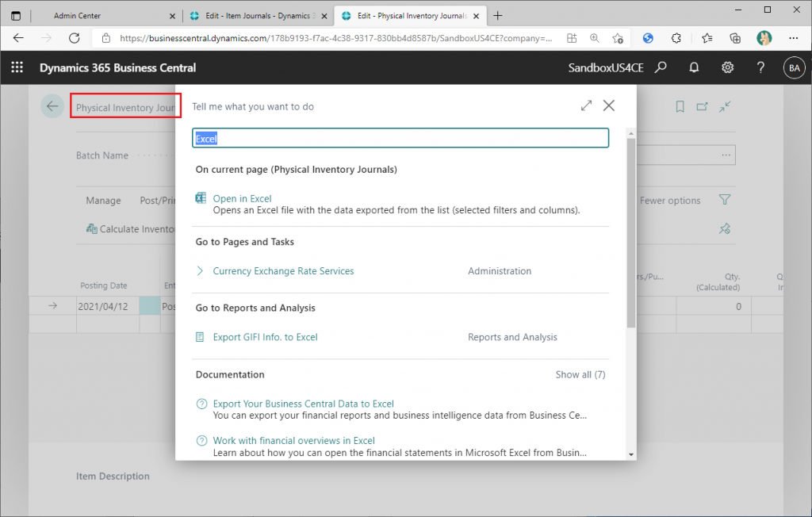Open the browser tab actions menu

[16, 16]
